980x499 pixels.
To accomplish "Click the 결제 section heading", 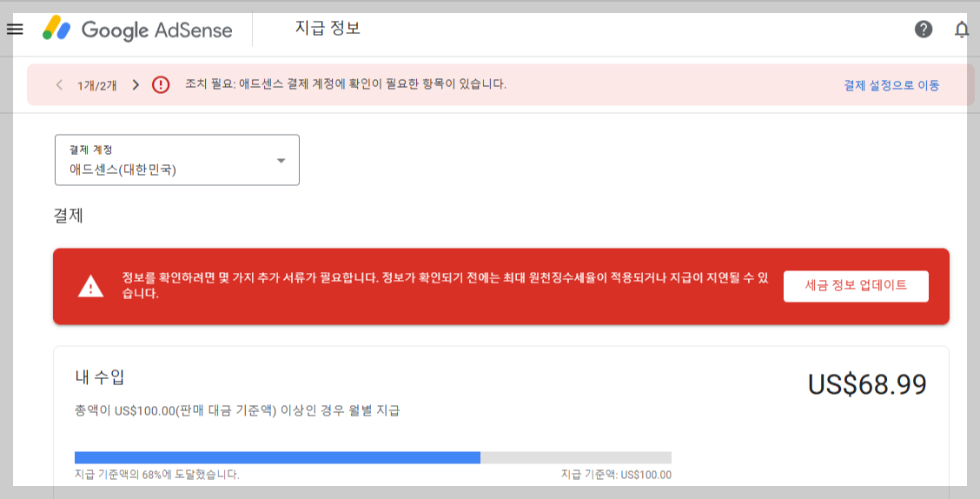I will (x=69, y=216).
